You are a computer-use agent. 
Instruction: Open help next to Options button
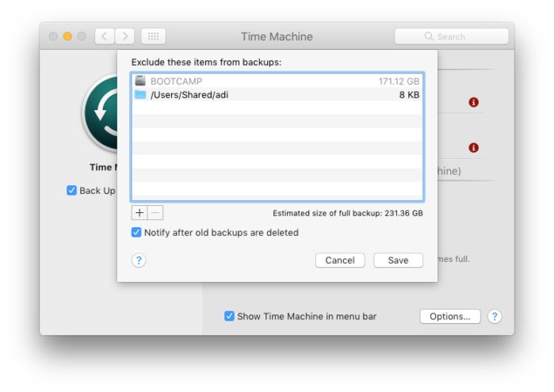coord(495,317)
